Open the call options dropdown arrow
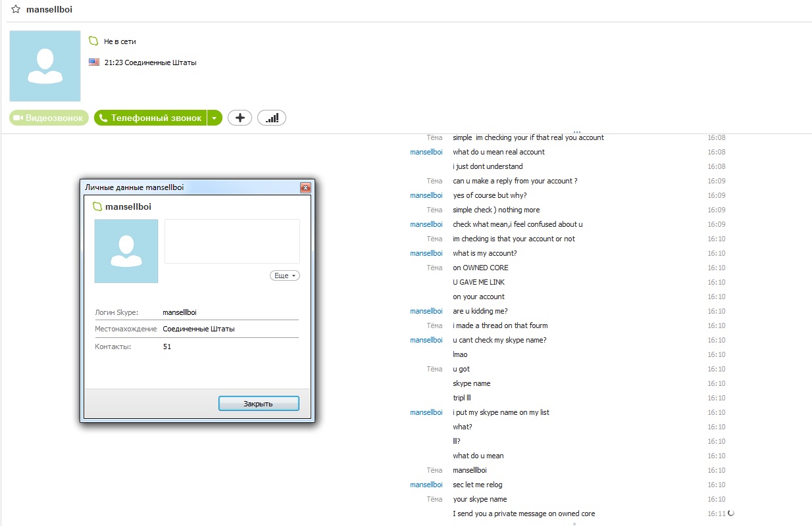The height and width of the screenshot is (526, 812). [x=215, y=118]
